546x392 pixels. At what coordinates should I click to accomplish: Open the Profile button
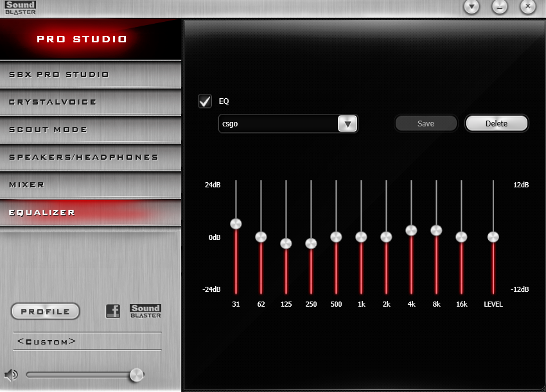[46, 311]
